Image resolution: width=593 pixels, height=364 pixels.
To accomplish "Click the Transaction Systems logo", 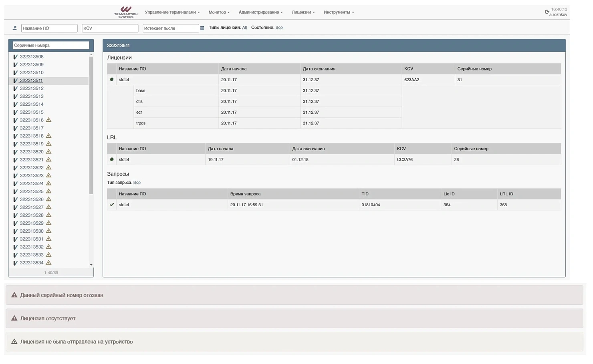I will coord(126,12).
